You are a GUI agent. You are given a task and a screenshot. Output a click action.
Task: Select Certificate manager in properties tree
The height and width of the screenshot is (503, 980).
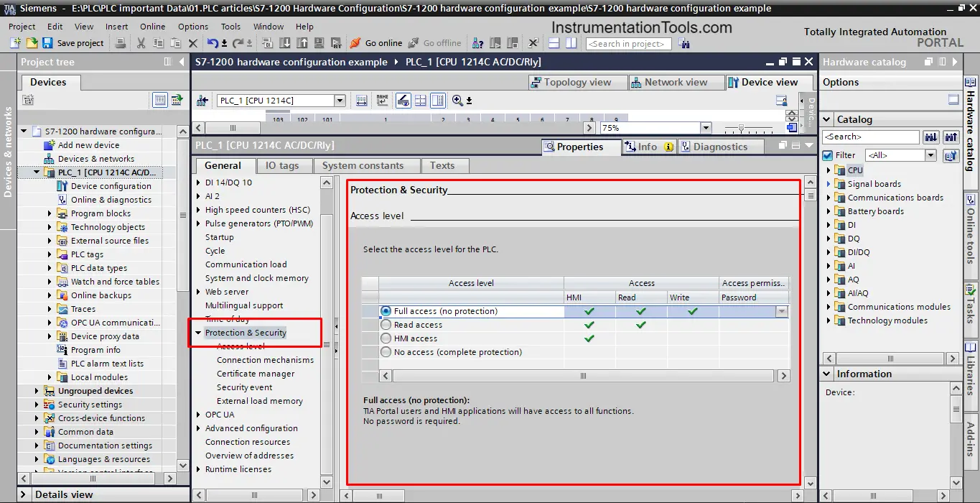[x=256, y=374]
